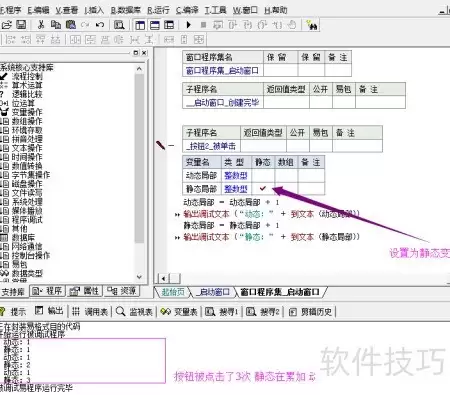Click the Run program play button

pyautogui.click(x=189, y=25)
